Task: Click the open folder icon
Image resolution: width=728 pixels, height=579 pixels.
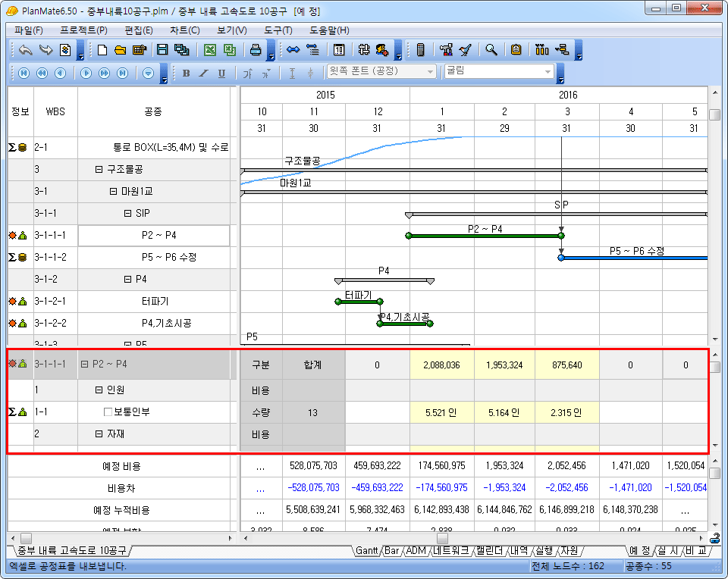Action: tap(120, 51)
